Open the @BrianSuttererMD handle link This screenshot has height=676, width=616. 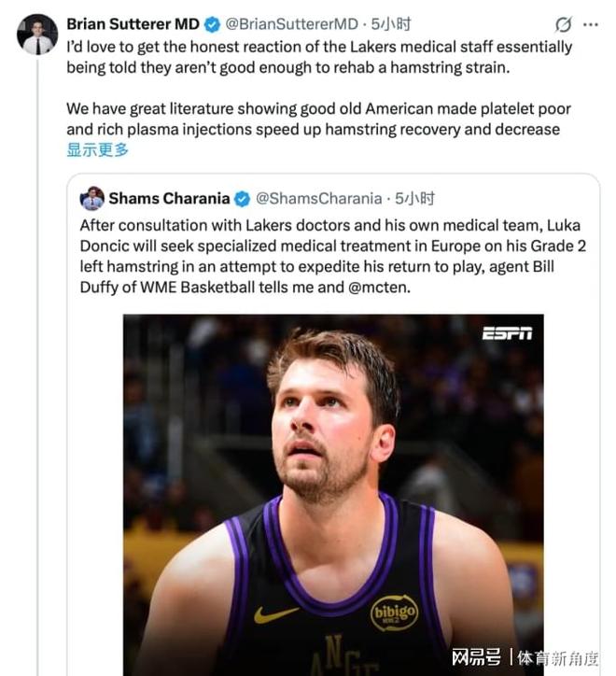pyautogui.click(x=291, y=24)
